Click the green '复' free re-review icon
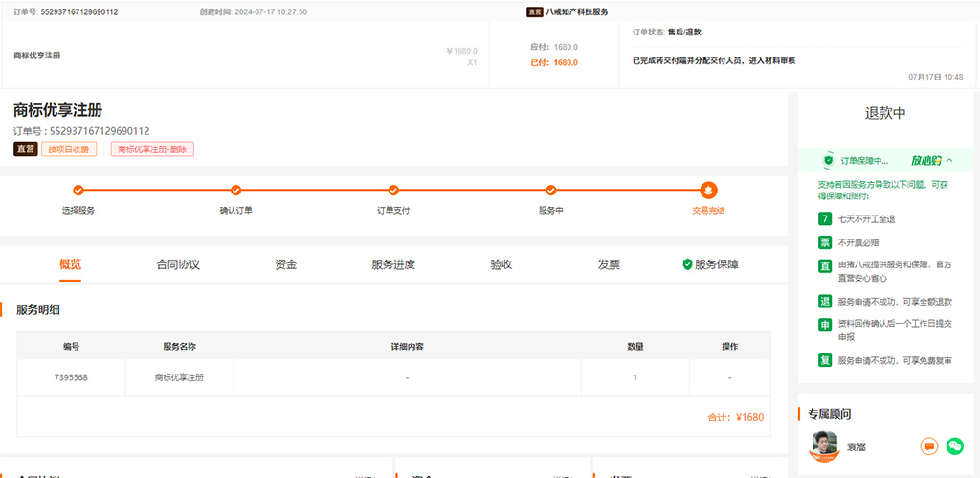This screenshot has width=980, height=478. tap(824, 360)
